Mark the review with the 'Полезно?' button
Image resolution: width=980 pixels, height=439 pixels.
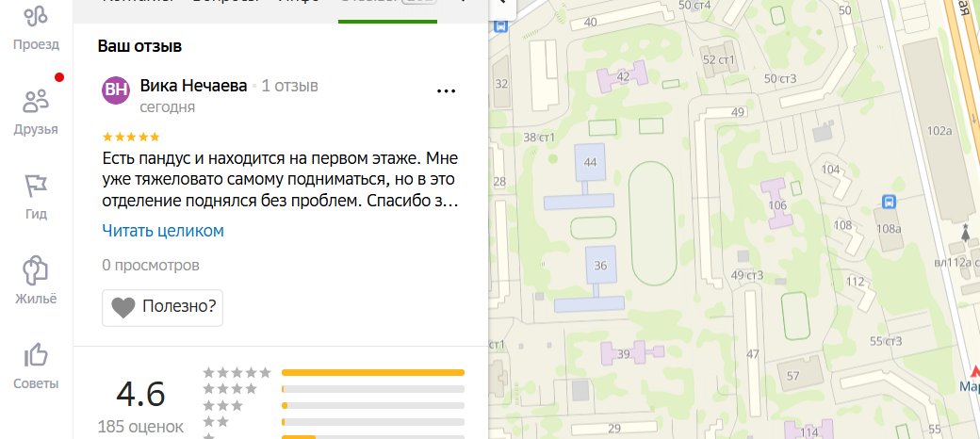pyautogui.click(x=162, y=307)
